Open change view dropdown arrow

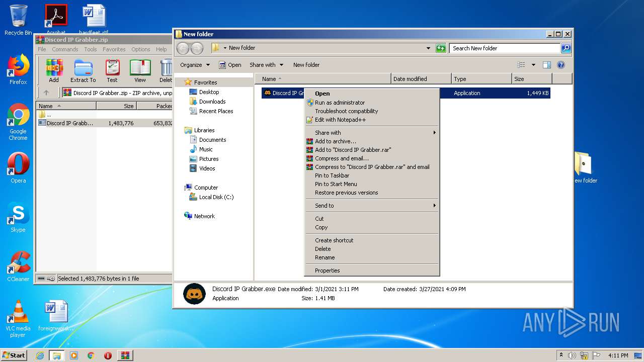click(533, 65)
